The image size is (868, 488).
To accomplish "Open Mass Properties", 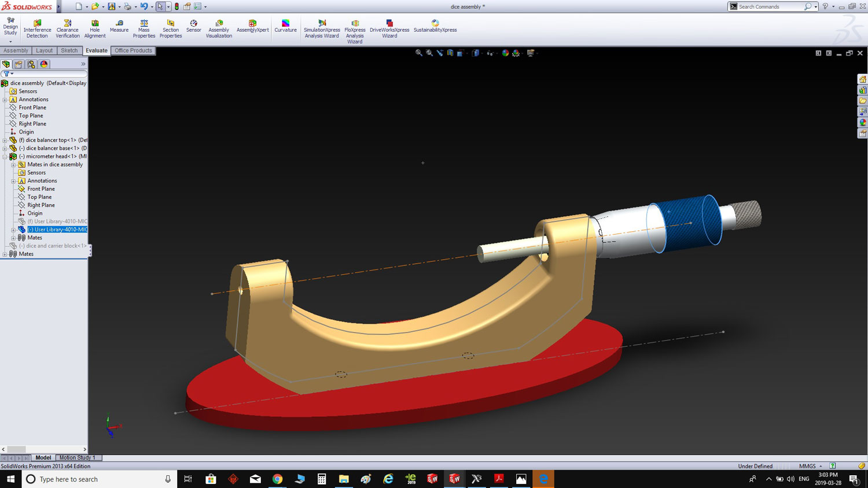I will (144, 29).
